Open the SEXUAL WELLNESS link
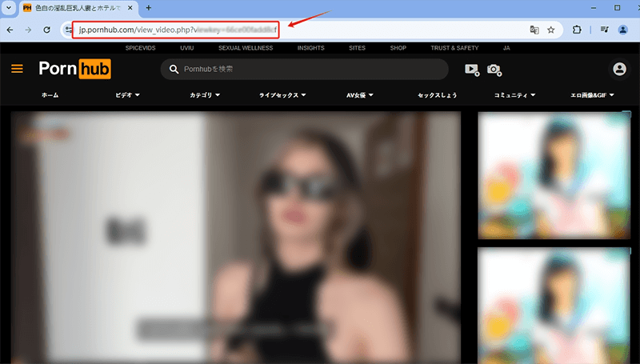The image size is (640, 364). click(x=246, y=48)
